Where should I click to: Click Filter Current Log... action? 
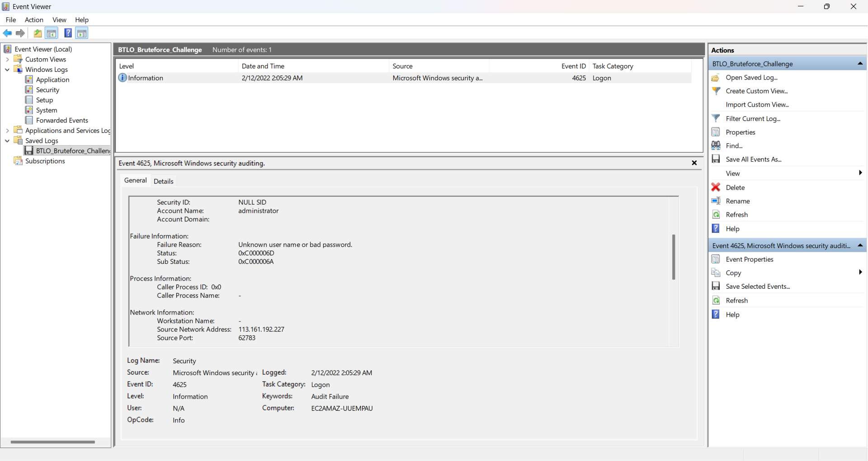pyautogui.click(x=753, y=118)
